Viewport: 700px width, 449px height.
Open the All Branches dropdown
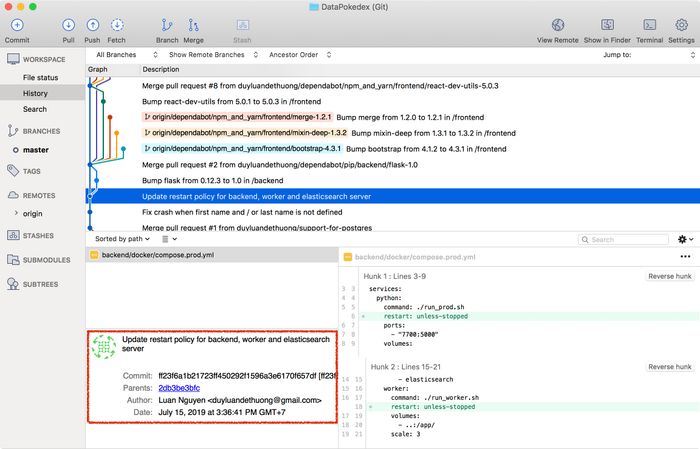pos(126,54)
